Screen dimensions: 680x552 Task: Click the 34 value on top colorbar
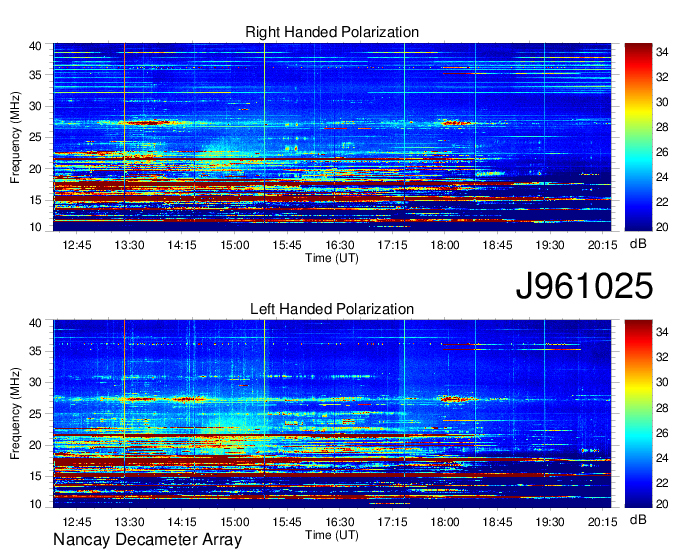click(662, 52)
